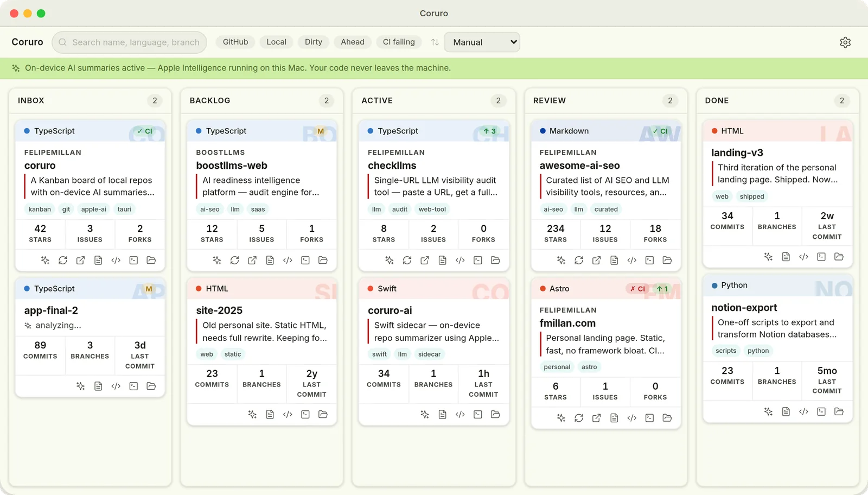This screenshot has width=868, height=495.
Task: Open terminal for coruro repo
Action: point(133,261)
